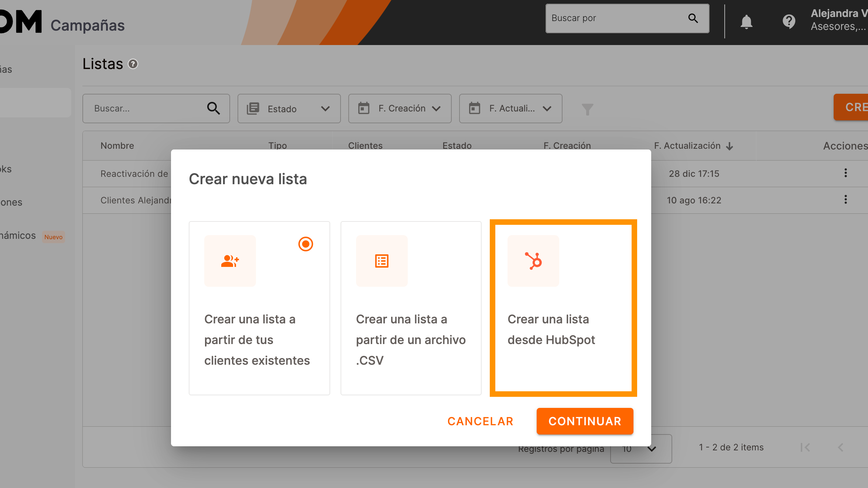868x488 pixels.
Task: Choose the create list from CSV card
Action: [411, 308]
